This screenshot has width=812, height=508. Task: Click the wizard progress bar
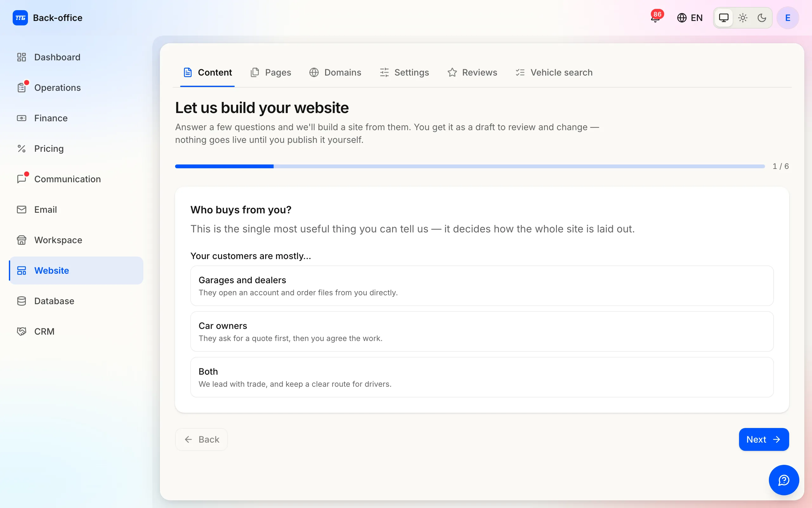[x=470, y=166]
